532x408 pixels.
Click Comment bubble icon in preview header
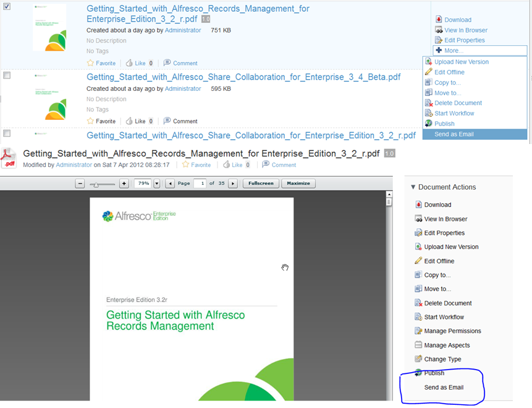coord(266,164)
